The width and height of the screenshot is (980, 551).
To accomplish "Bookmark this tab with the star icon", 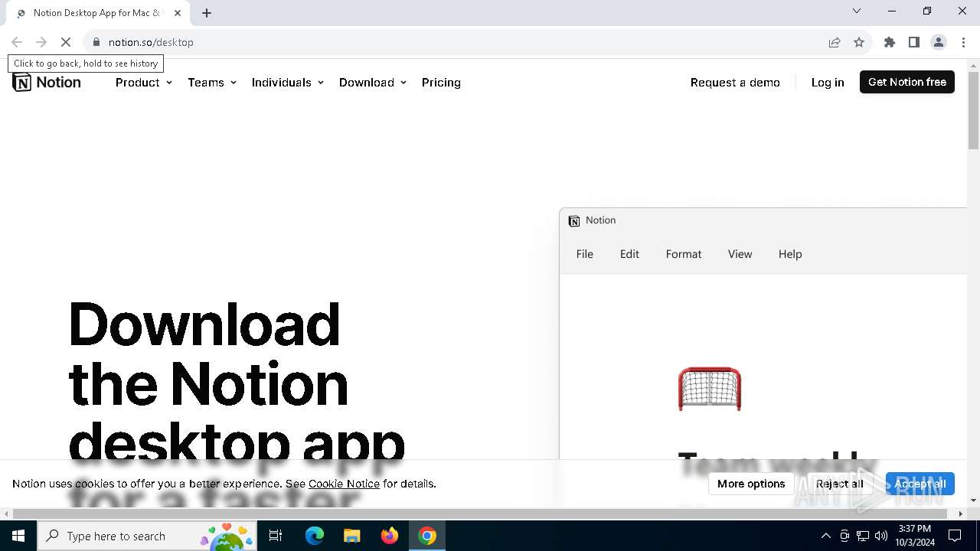I will 859,42.
